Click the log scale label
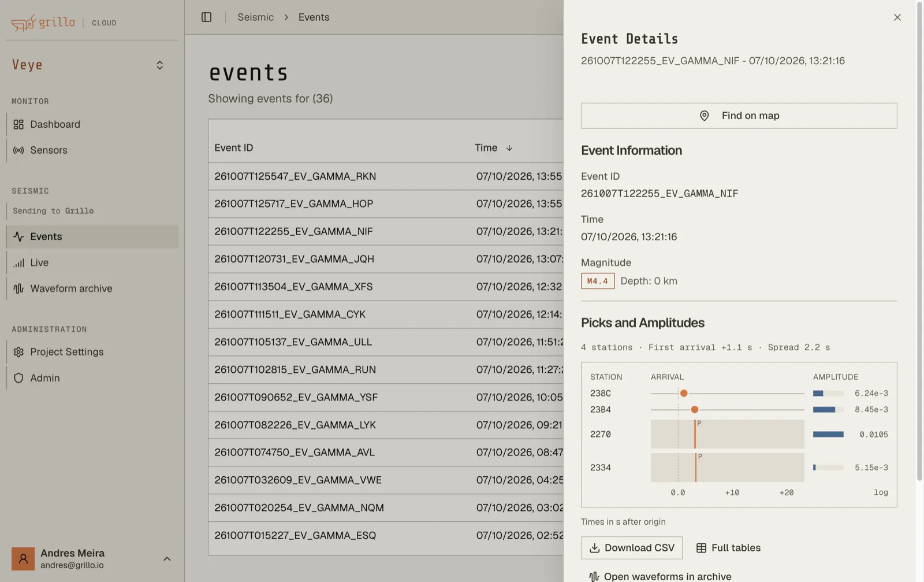The width and height of the screenshot is (924, 582). point(881,492)
